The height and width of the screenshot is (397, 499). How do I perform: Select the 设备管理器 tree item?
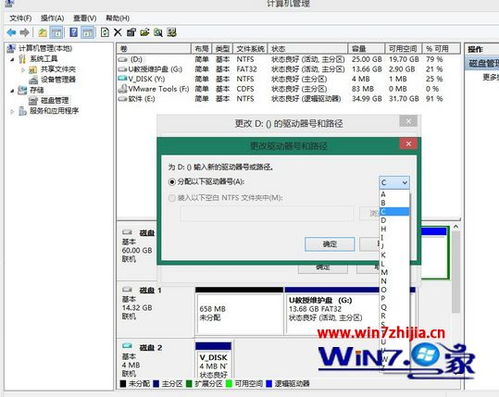58,80
